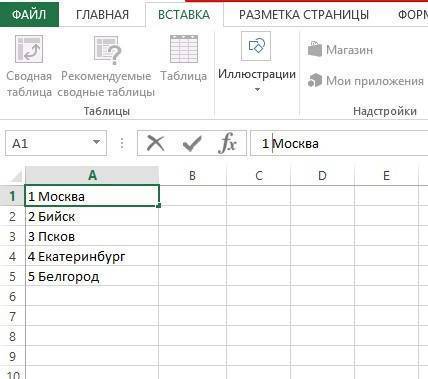
Task: Click the fill handle of cell A1
Action: [159, 205]
